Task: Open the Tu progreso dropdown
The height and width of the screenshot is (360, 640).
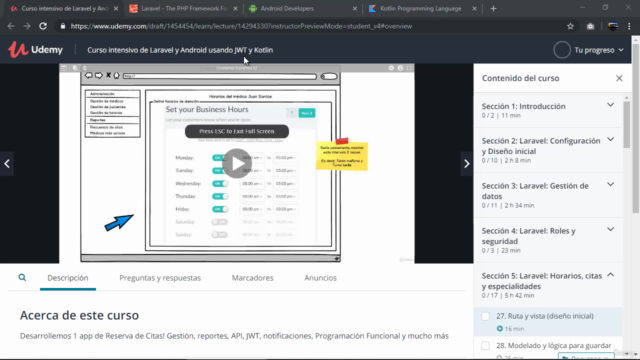Action: tap(599, 50)
